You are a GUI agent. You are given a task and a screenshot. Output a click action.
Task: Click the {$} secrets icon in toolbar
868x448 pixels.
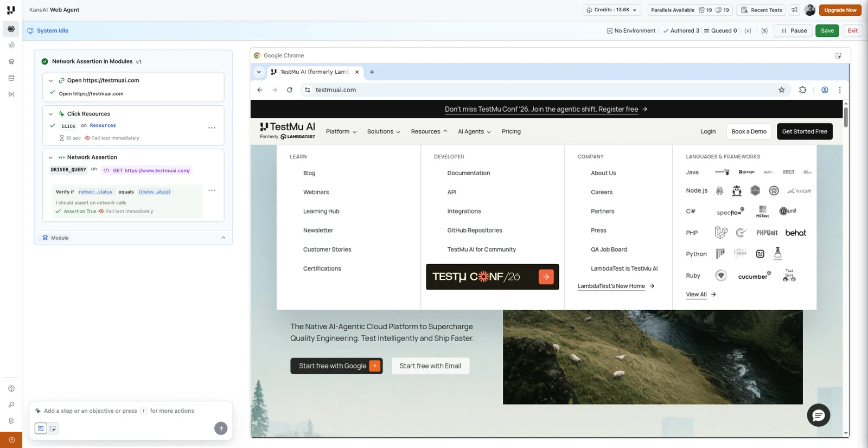[x=764, y=31]
